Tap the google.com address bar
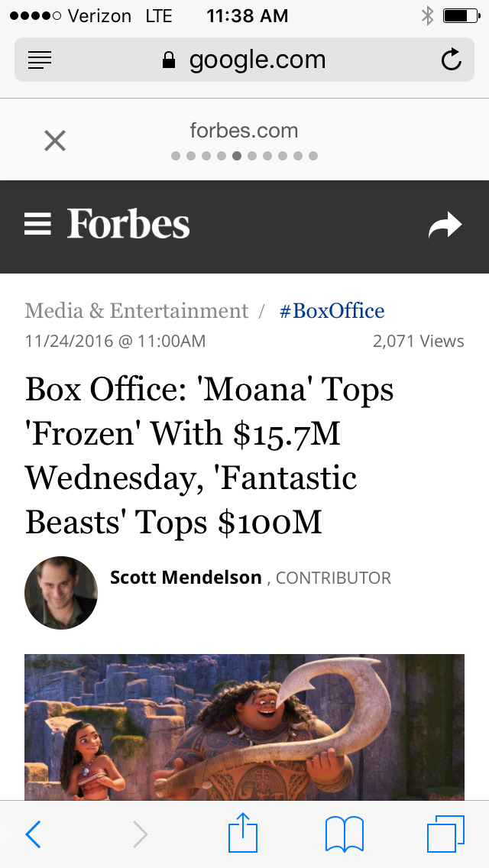This screenshot has width=489, height=868. (x=244, y=60)
